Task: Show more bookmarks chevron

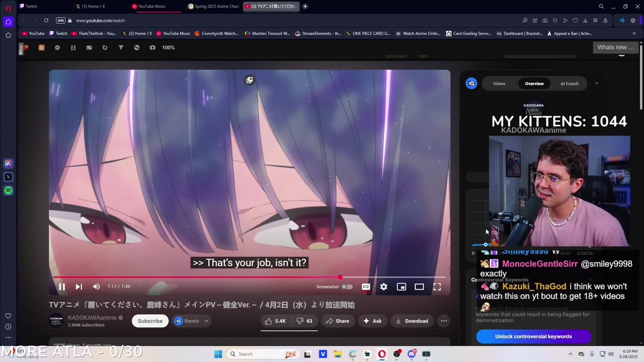Action: click(x=634, y=33)
